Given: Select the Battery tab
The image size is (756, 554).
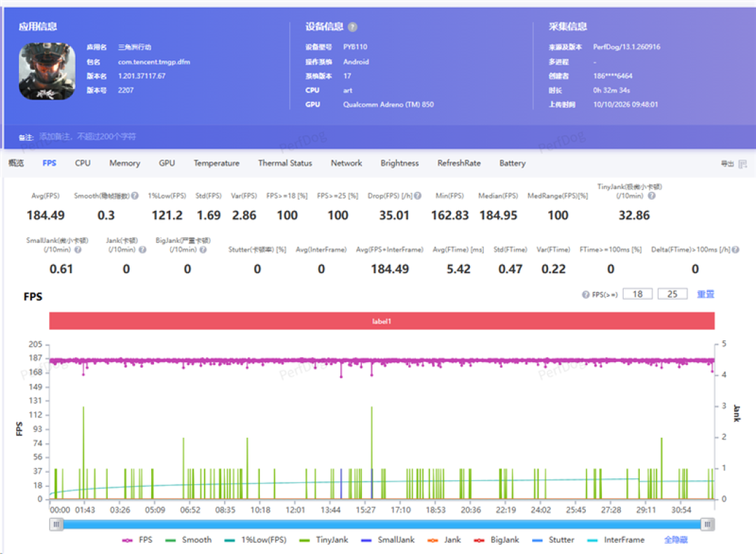Looking at the screenshot, I should (512, 163).
